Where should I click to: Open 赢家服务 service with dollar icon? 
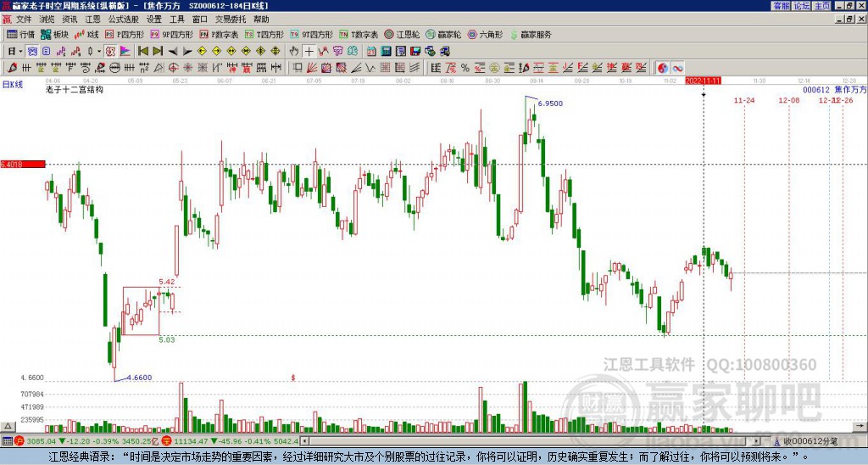coord(531,34)
